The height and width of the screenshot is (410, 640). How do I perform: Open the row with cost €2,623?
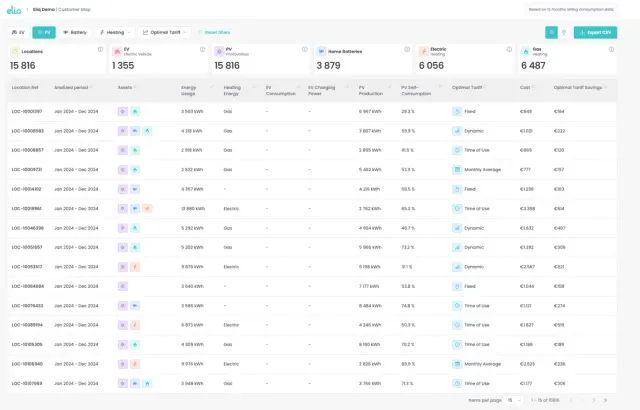[x=312, y=364]
